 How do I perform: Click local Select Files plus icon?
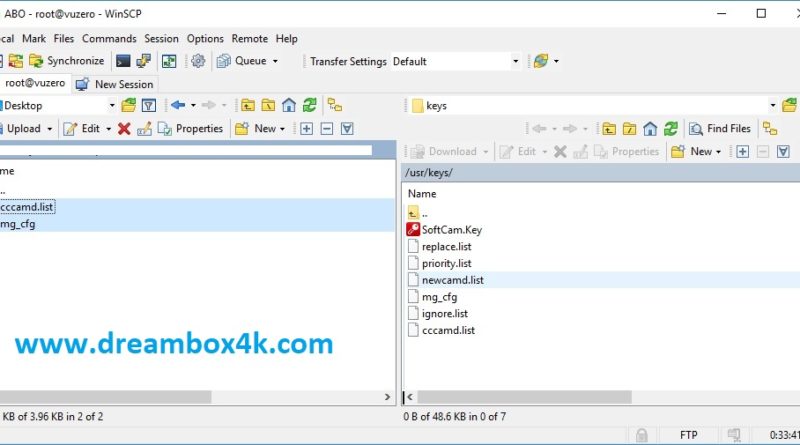(x=306, y=129)
